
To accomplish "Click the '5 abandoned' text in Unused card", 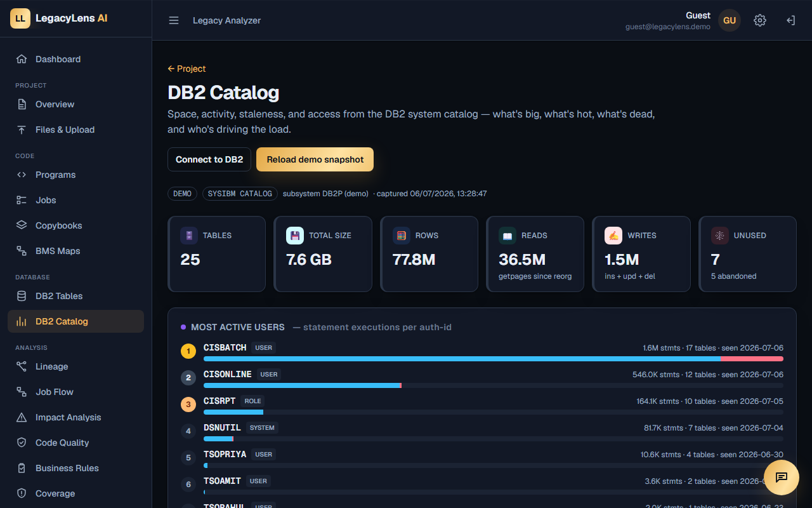I will (x=733, y=276).
